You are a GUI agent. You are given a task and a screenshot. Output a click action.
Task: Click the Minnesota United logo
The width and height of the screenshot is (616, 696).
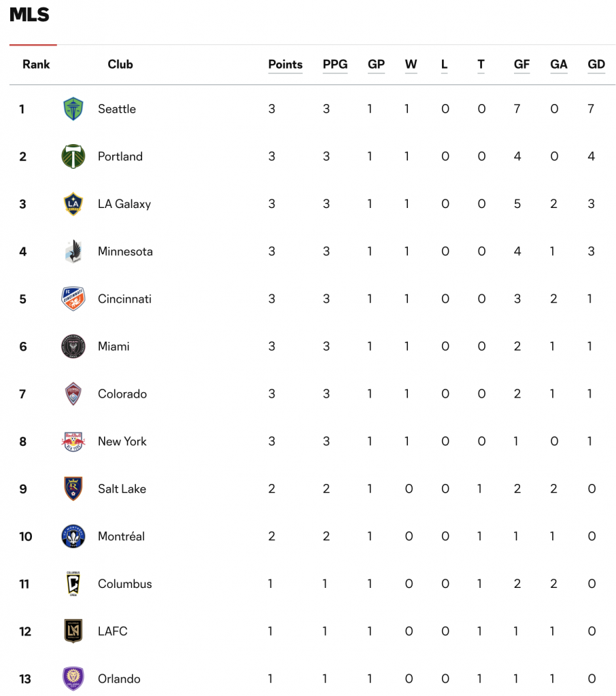pyautogui.click(x=73, y=251)
